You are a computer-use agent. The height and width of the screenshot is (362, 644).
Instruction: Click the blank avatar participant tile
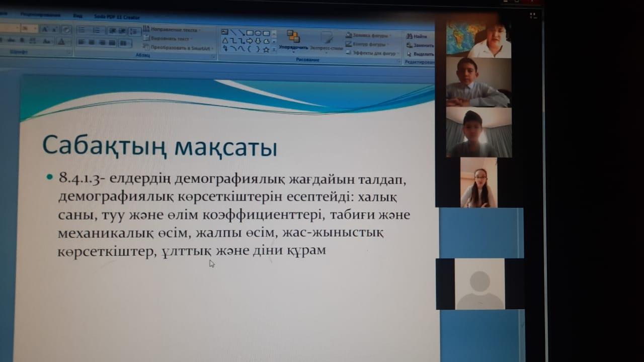point(479,284)
